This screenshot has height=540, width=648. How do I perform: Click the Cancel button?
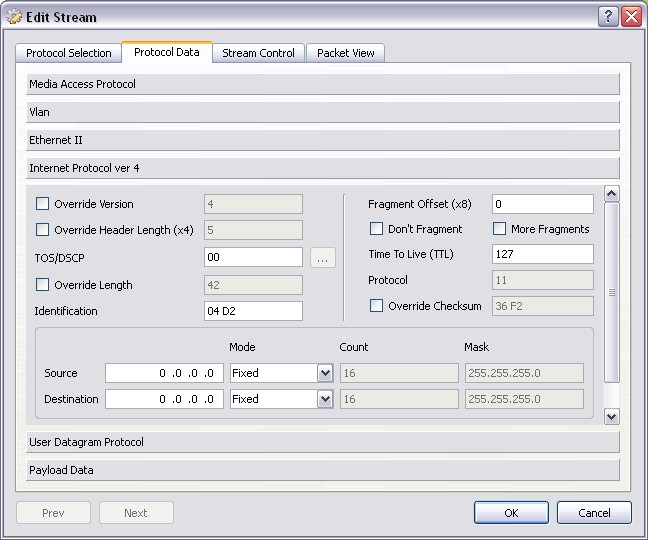pyautogui.click(x=594, y=513)
